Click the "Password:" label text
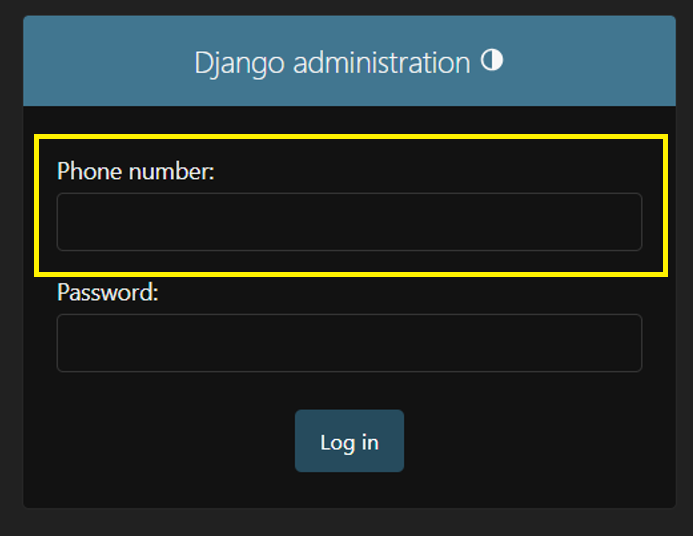The image size is (693, 536). [x=108, y=292]
